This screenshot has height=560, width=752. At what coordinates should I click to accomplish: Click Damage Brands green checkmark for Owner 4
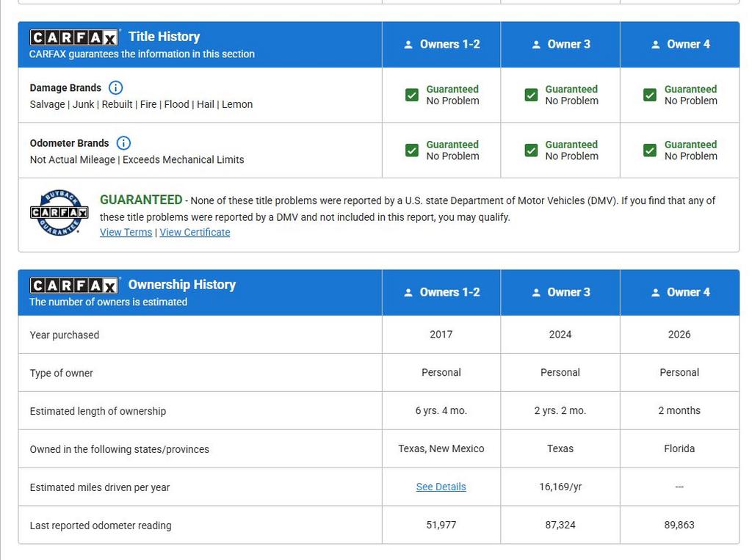coord(650,95)
